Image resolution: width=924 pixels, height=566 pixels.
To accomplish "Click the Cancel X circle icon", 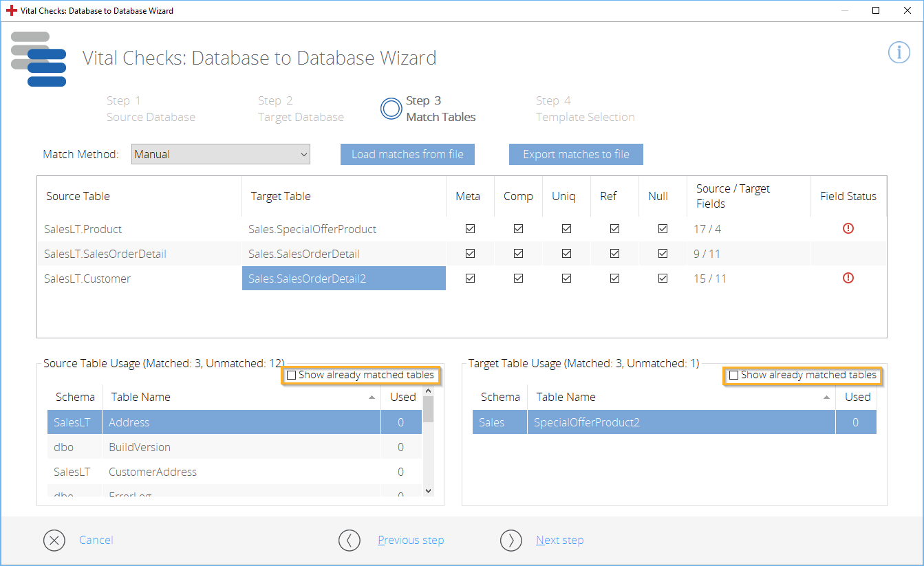I will 54,541.
